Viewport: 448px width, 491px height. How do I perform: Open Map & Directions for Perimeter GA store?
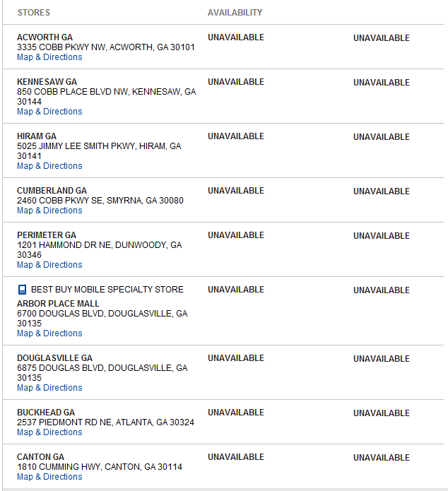tap(49, 265)
